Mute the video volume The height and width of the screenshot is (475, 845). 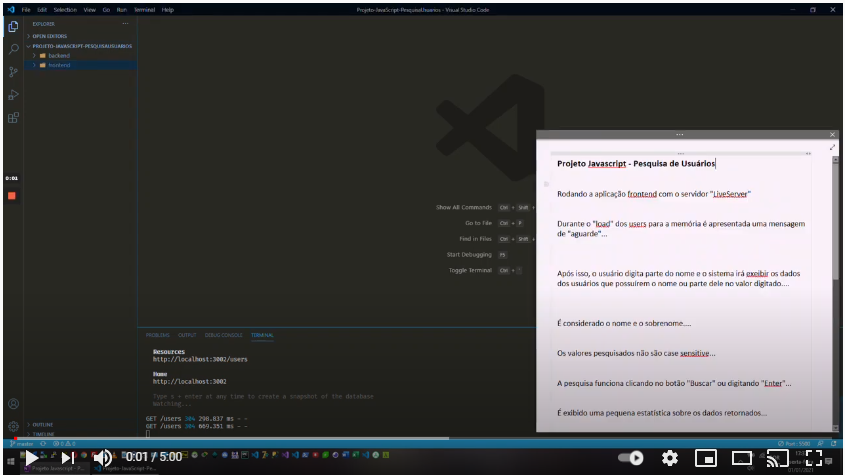tap(102, 458)
